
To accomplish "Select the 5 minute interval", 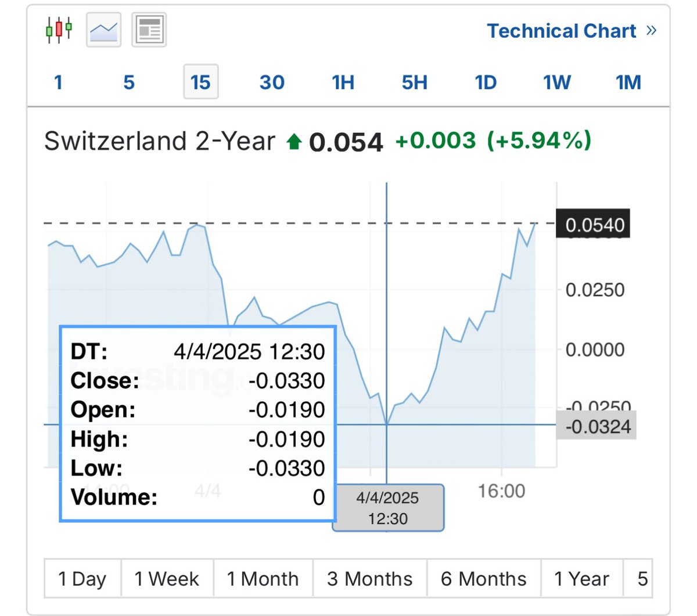I will pyautogui.click(x=129, y=82).
